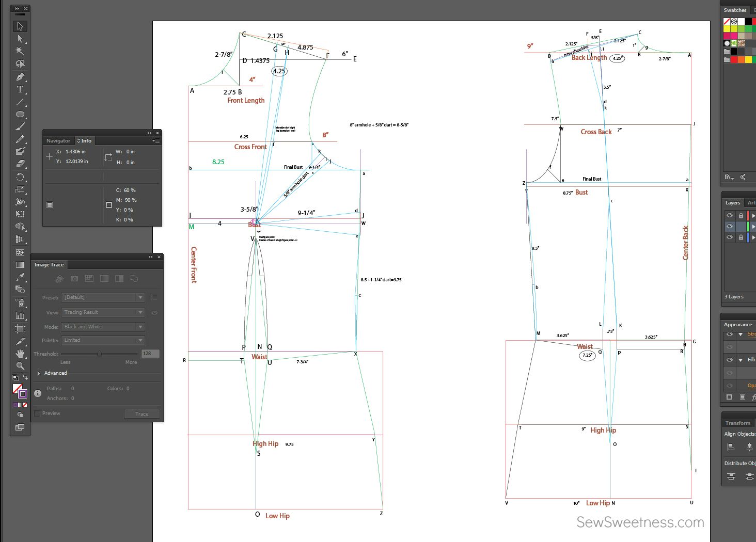
Task: Toggle the Preview checkbox in Image Trace
Action: (37, 413)
